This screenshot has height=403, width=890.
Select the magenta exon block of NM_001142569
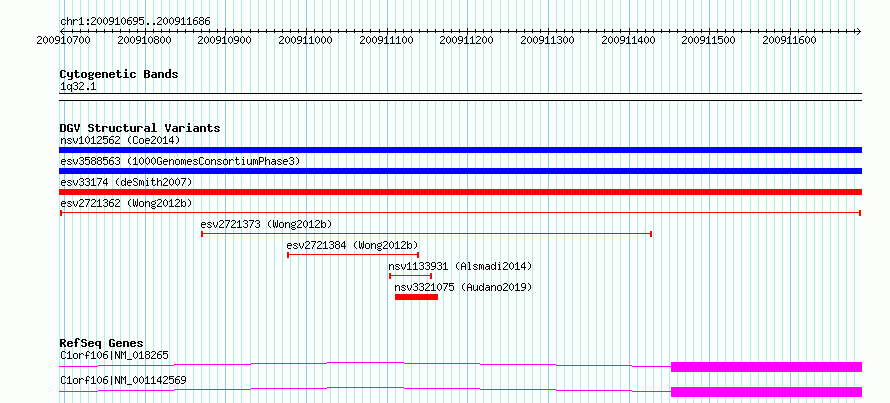click(x=766, y=392)
